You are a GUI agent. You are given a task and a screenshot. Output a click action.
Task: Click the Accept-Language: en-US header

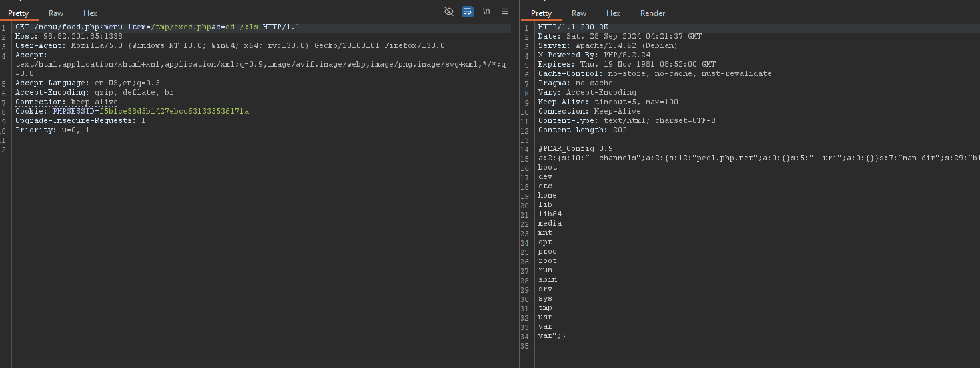87,83
